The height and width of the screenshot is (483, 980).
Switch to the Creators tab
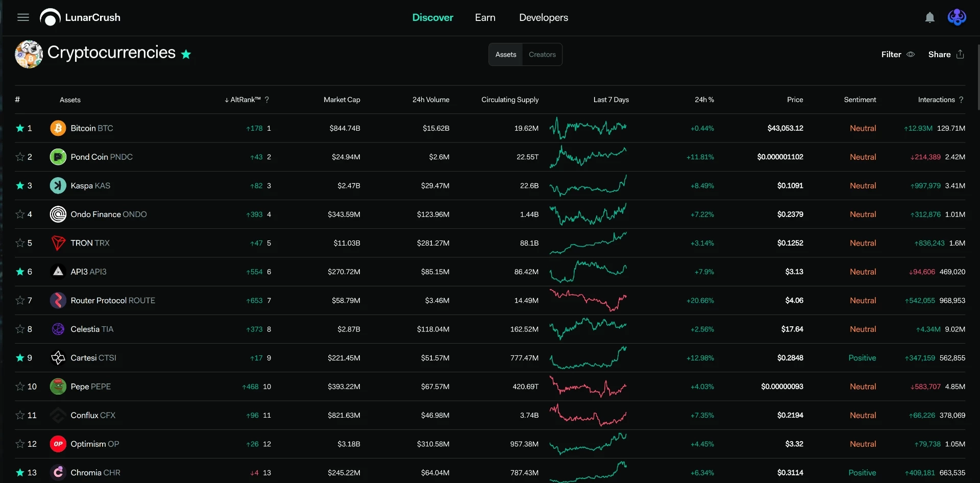click(x=542, y=55)
